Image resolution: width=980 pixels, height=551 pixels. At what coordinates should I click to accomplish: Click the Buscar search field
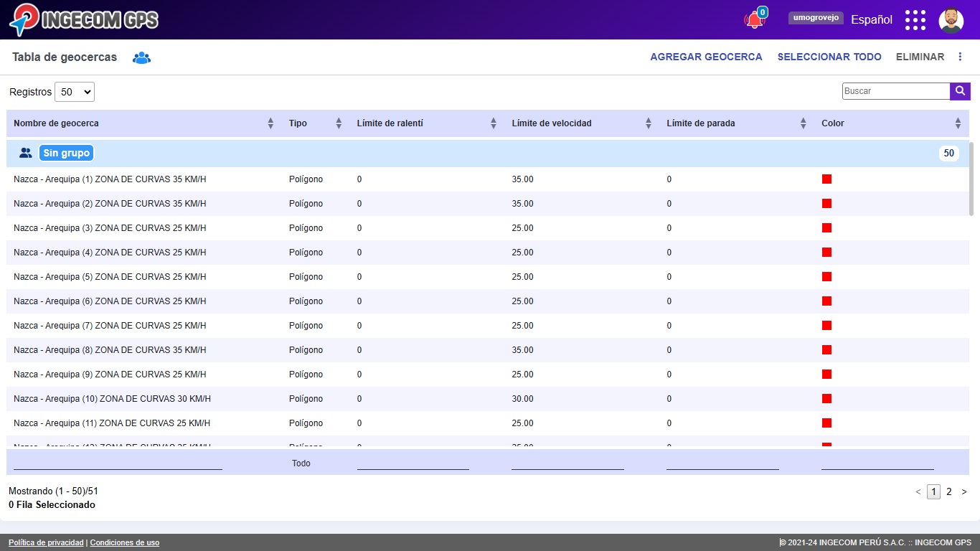tap(895, 91)
